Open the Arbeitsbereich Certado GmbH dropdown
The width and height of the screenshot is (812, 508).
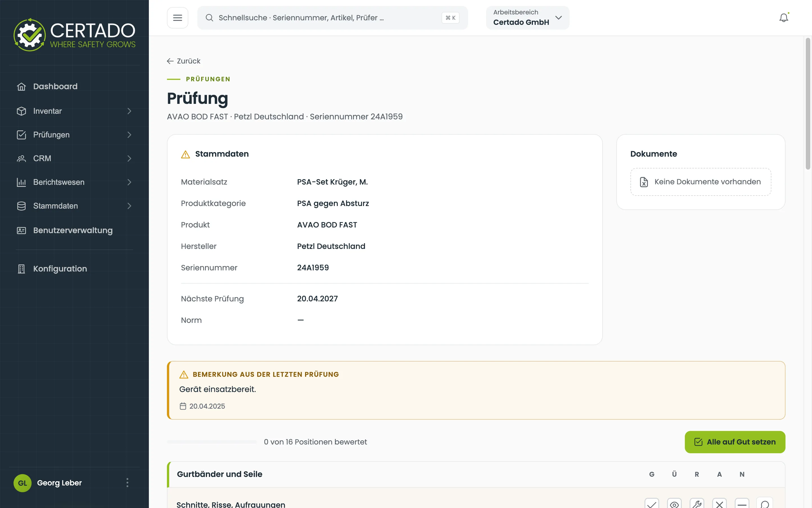tap(528, 18)
